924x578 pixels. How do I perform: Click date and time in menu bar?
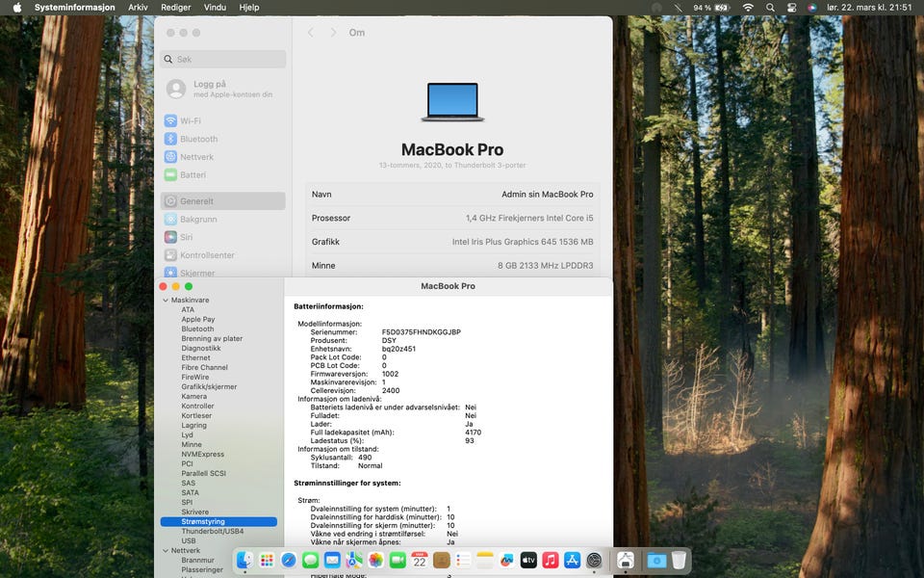[x=869, y=8]
